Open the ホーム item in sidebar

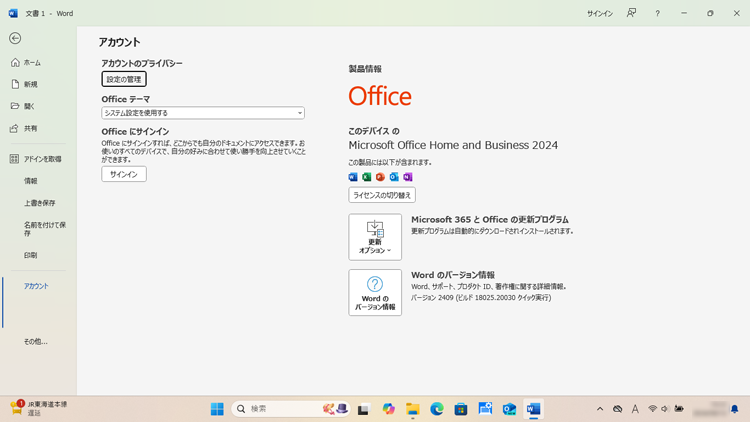[32, 62]
